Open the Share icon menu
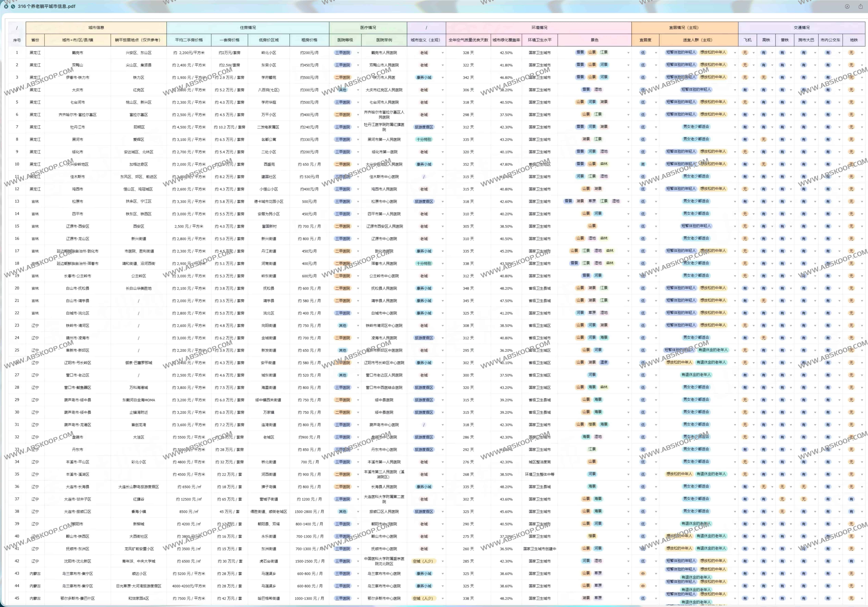This screenshot has height=607, width=868. tap(860, 7)
